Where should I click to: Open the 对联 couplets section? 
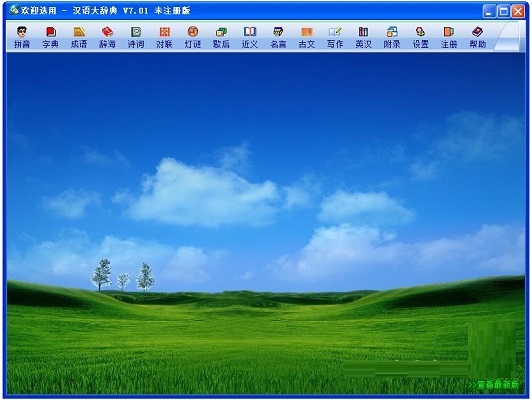(x=164, y=37)
